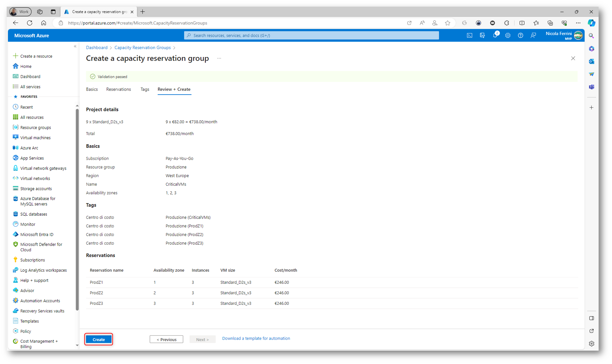Click the Work profile button in Edge
612x364 pixels.
click(x=20, y=12)
